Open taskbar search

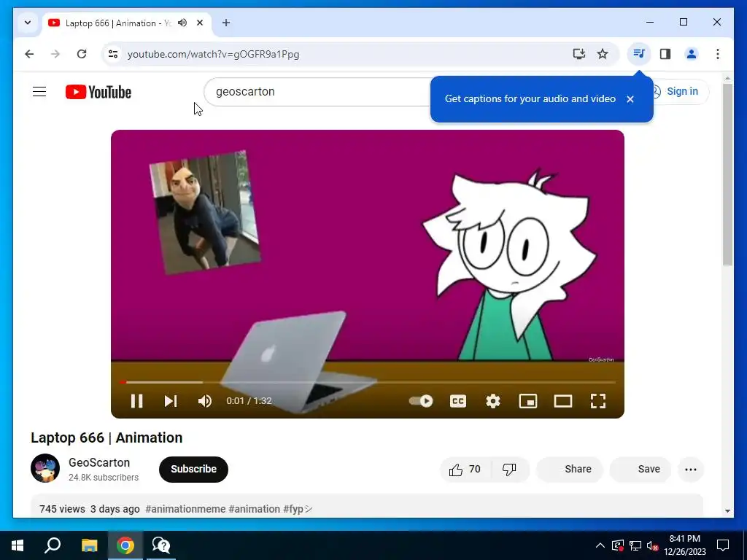click(53, 545)
